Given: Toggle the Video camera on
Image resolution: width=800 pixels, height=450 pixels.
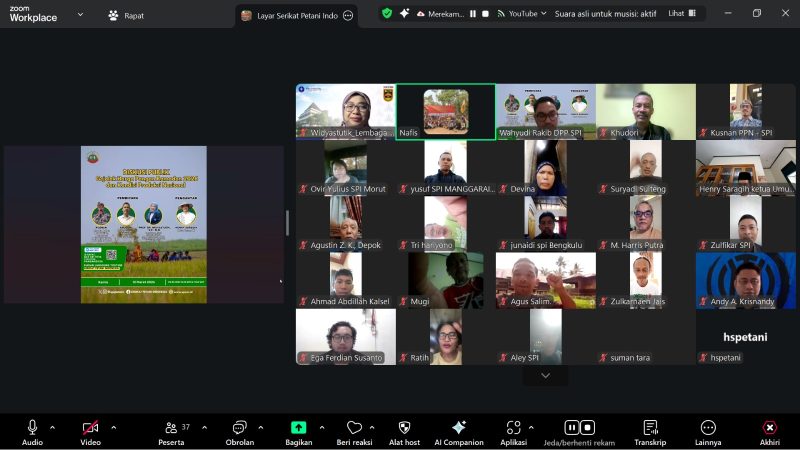Looking at the screenshot, I should pyautogui.click(x=90, y=428).
